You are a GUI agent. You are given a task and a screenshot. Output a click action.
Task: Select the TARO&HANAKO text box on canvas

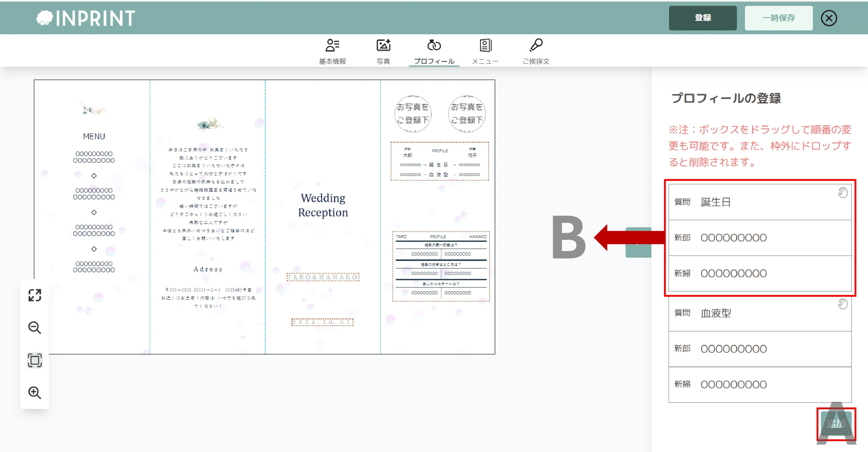click(322, 277)
